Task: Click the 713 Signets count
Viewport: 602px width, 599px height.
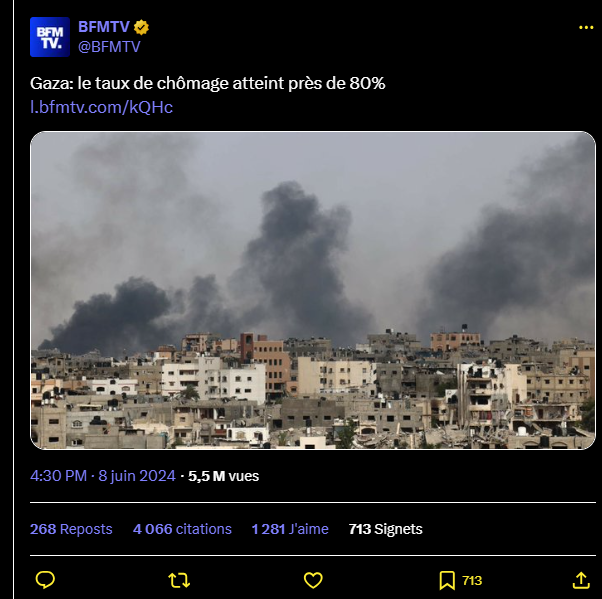Action: pos(385,529)
